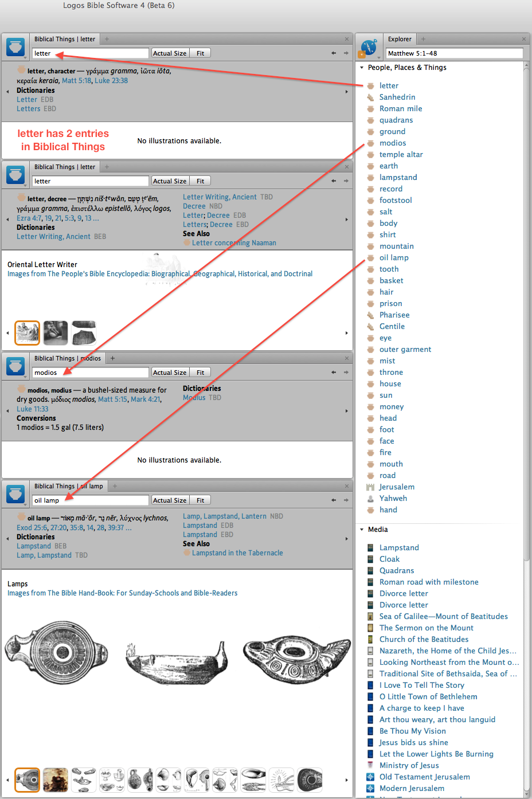Click the right arrow of the letter, character pane
532x799 pixels.
click(x=347, y=92)
